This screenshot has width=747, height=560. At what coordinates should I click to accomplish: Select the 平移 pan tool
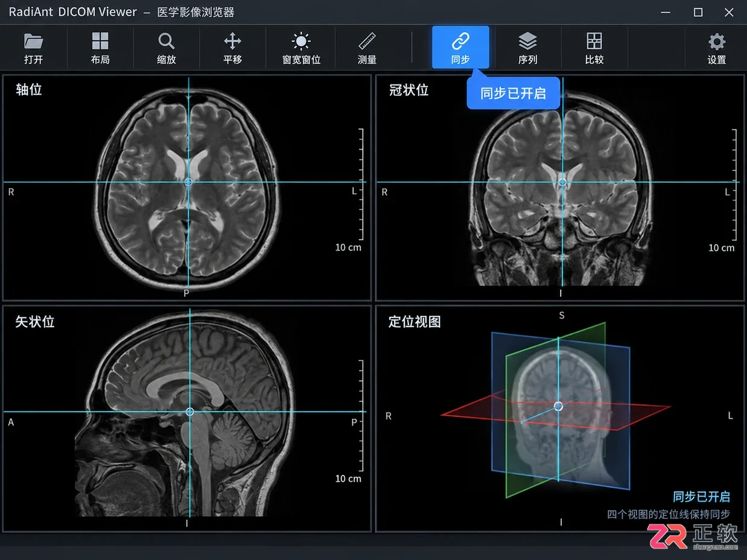click(x=232, y=48)
